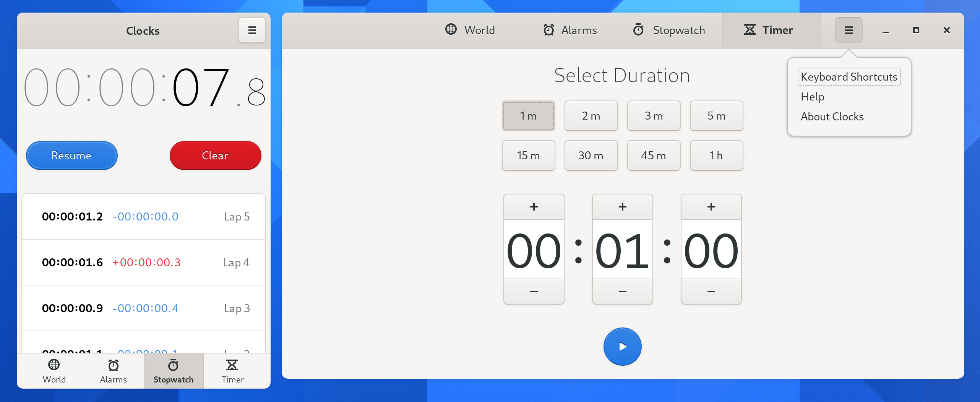Switch to Alarms in the top header bar

tap(570, 30)
